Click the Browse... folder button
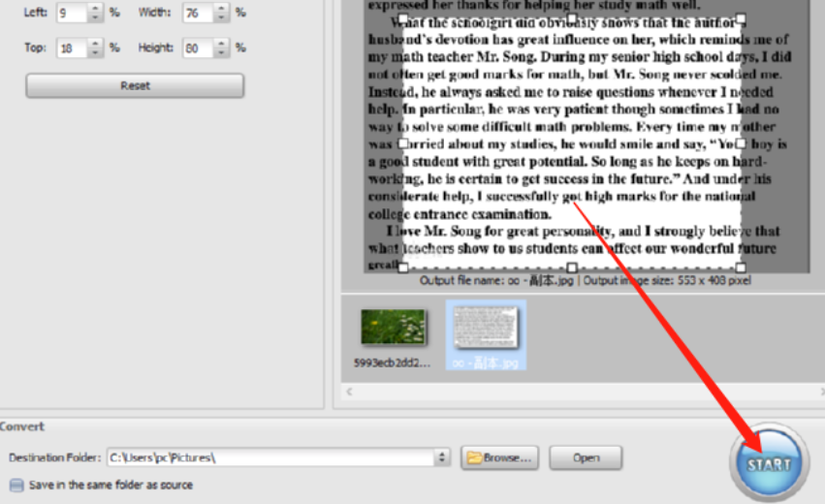Viewport: 825px width, 504px height. [x=500, y=457]
